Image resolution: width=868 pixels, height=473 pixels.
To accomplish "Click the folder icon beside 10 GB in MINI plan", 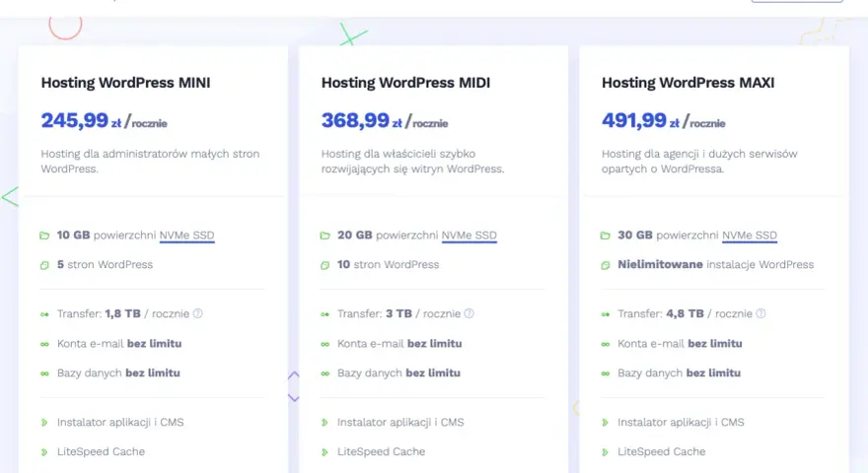I will pos(44,236).
